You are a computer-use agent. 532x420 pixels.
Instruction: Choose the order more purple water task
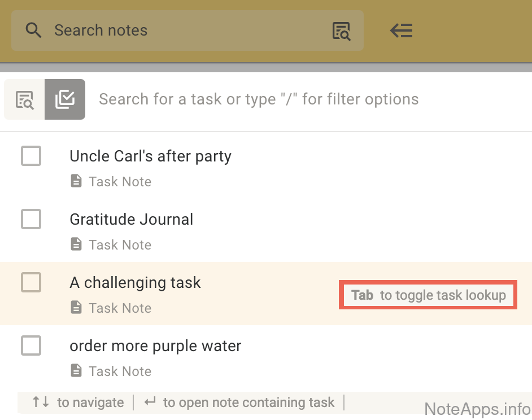[155, 346]
